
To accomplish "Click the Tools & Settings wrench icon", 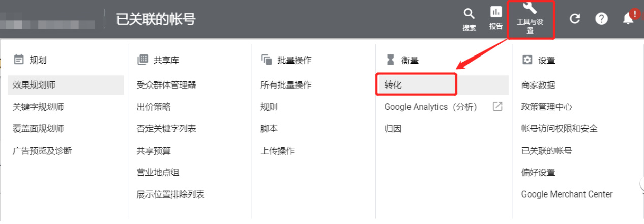I will pos(530,9).
